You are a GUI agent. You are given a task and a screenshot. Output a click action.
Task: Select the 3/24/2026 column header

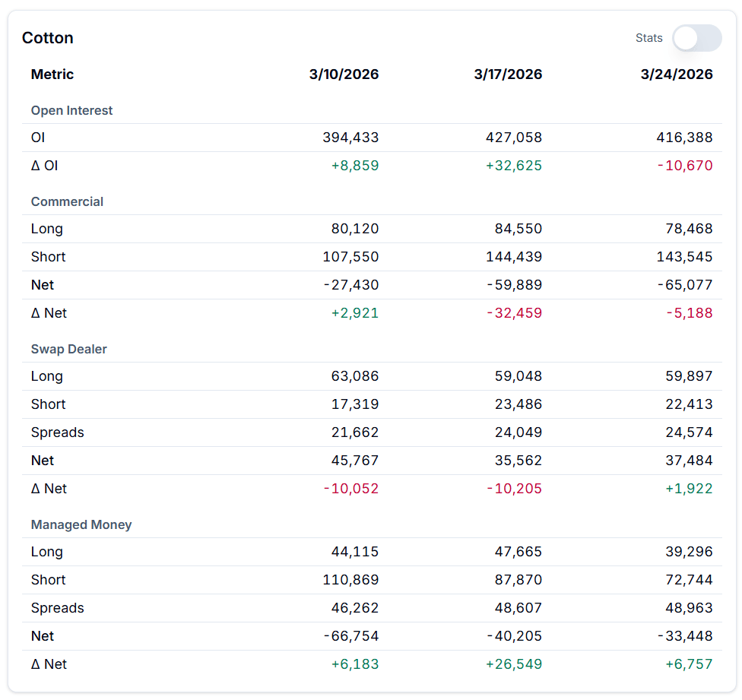(677, 74)
